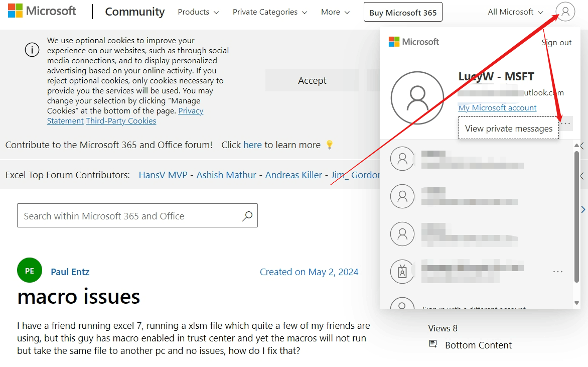Select the work badge account icon
Viewport: 588px width, 367px height.
pos(402,271)
